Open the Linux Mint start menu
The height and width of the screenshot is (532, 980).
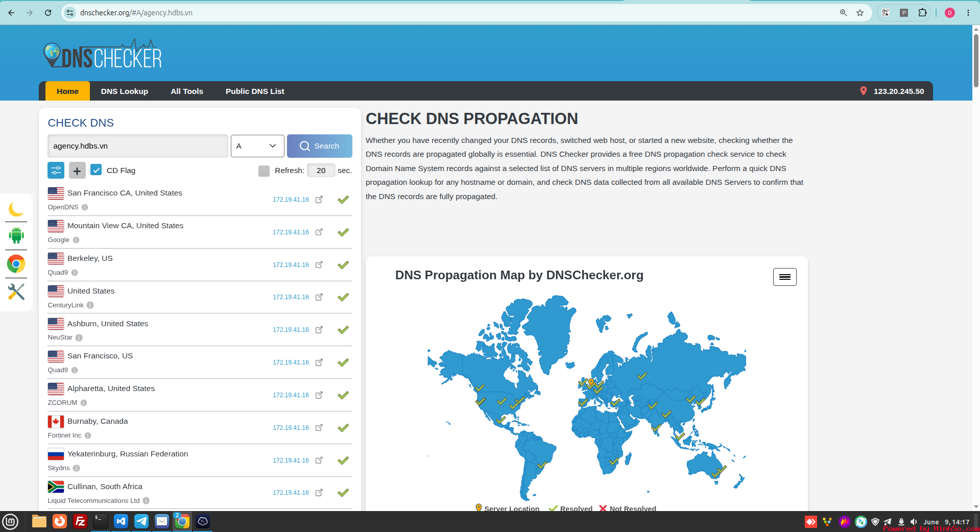[x=11, y=521]
